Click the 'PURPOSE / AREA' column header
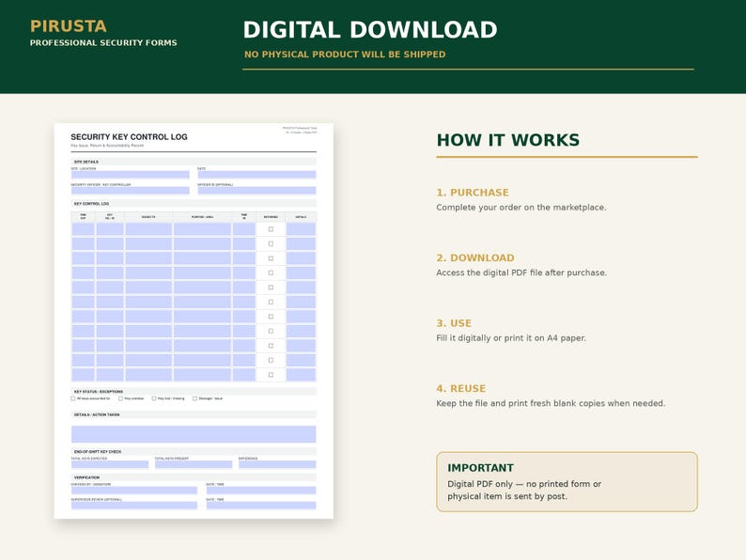The width and height of the screenshot is (746, 560). (x=202, y=217)
